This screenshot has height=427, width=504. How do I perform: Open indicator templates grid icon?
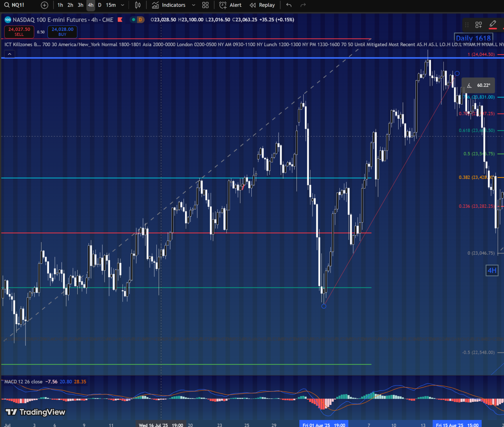click(205, 5)
